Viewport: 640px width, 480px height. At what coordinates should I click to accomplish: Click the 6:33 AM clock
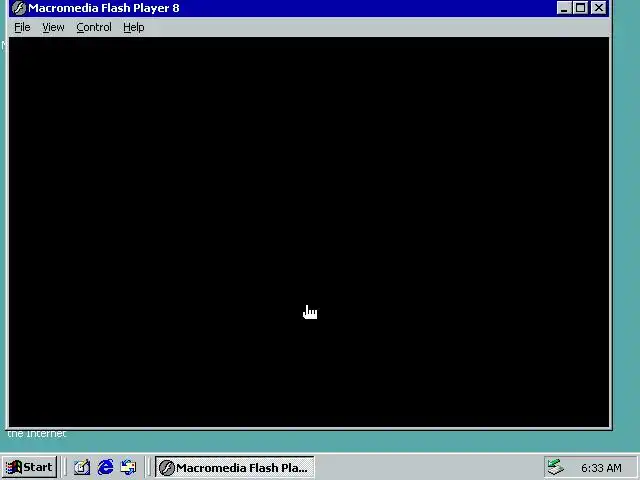(x=601, y=468)
